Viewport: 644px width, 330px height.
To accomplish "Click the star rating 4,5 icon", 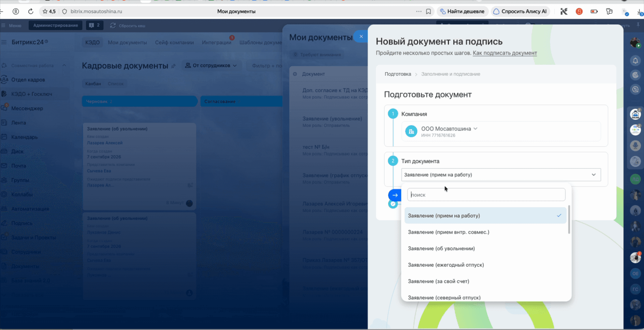I will pyautogui.click(x=49, y=11).
